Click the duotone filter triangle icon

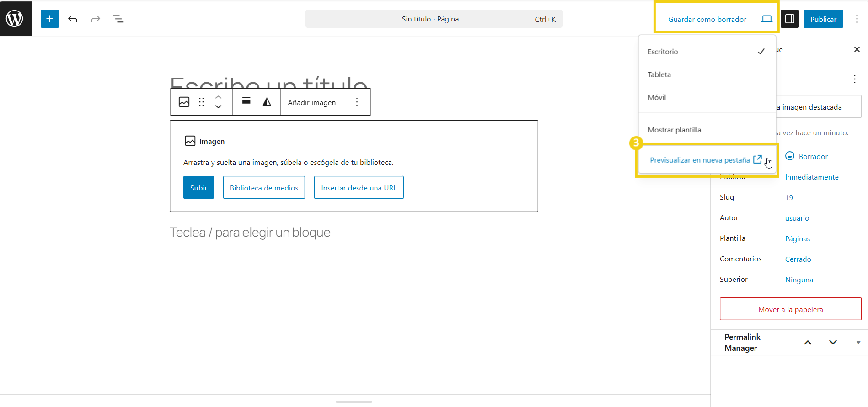pos(267,102)
